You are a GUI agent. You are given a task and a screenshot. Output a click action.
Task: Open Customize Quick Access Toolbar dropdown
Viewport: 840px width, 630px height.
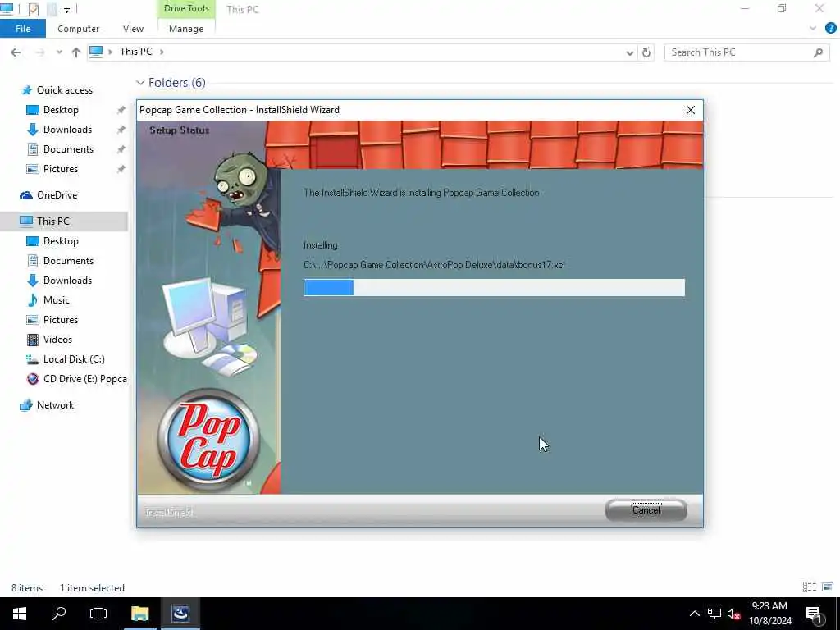(67, 10)
